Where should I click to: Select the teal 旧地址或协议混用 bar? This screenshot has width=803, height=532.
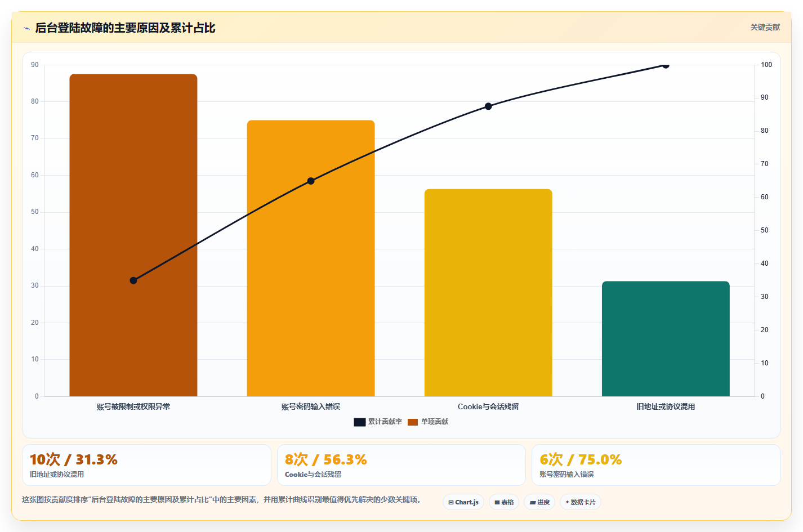pyautogui.click(x=666, y=339)
